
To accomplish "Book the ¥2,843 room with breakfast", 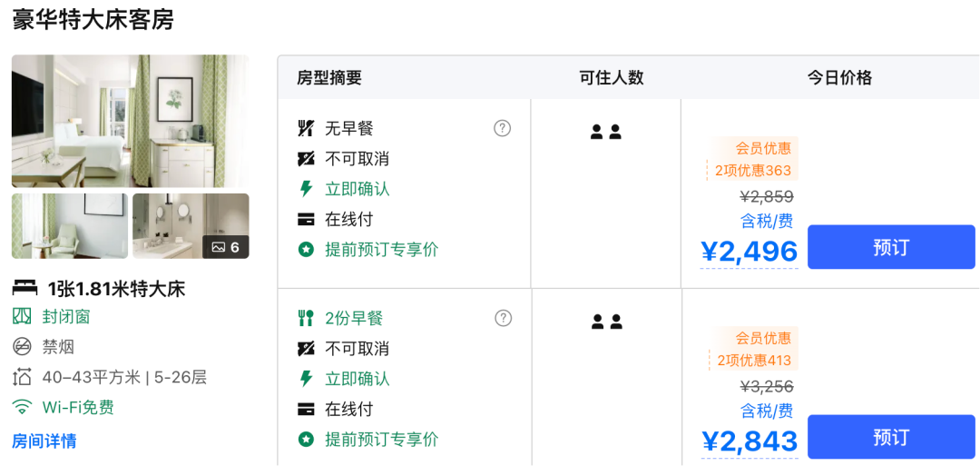I will tap(890, 437).
